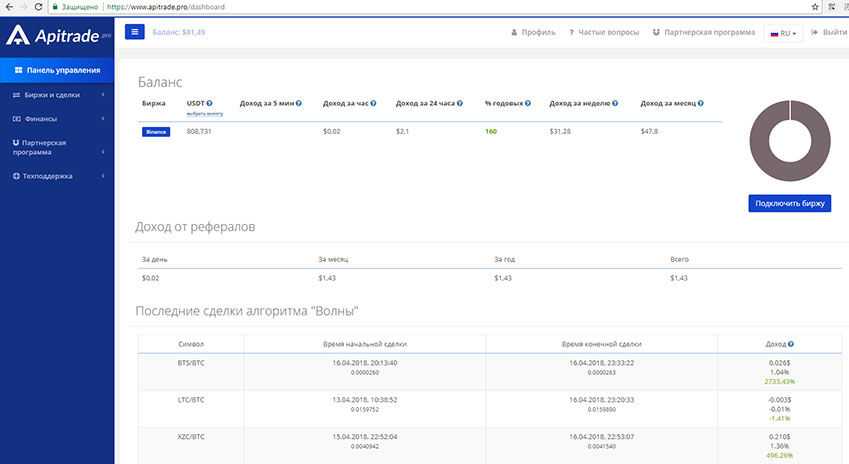849x464 pixels.
Task: Open the RU language dropdown
Action: [x=782, y=33]
